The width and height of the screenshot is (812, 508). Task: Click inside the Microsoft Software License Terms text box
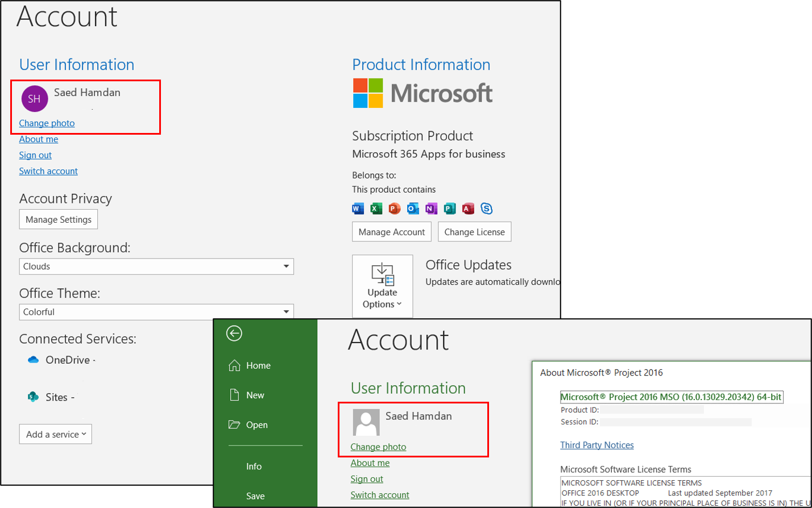(685, 492)
